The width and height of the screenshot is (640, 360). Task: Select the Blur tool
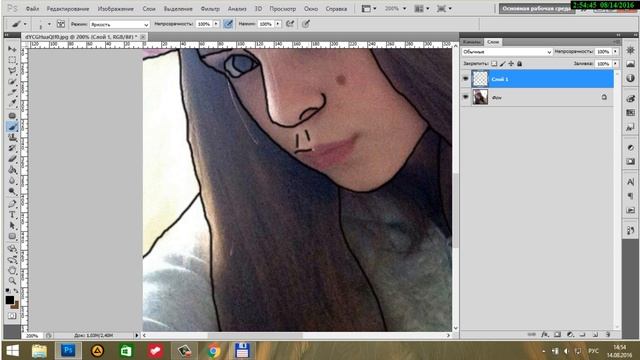pos(12,181)
